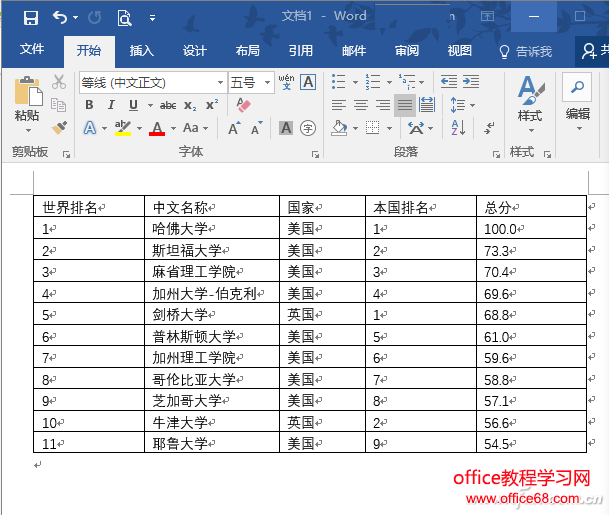Click the phonetic guide wén icon
Viewport: 609px width, 515px height.
pos(286,82)
